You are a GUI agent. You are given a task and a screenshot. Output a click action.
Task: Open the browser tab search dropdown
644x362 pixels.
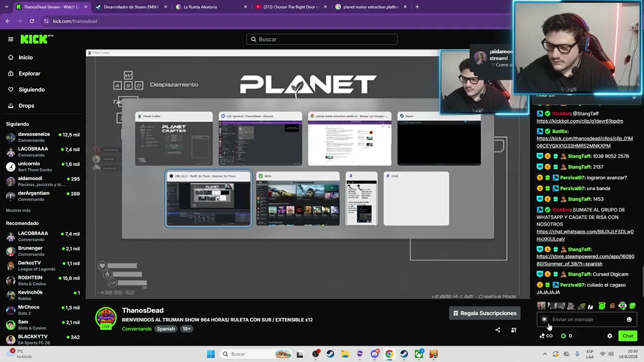[x=6, y=7]
